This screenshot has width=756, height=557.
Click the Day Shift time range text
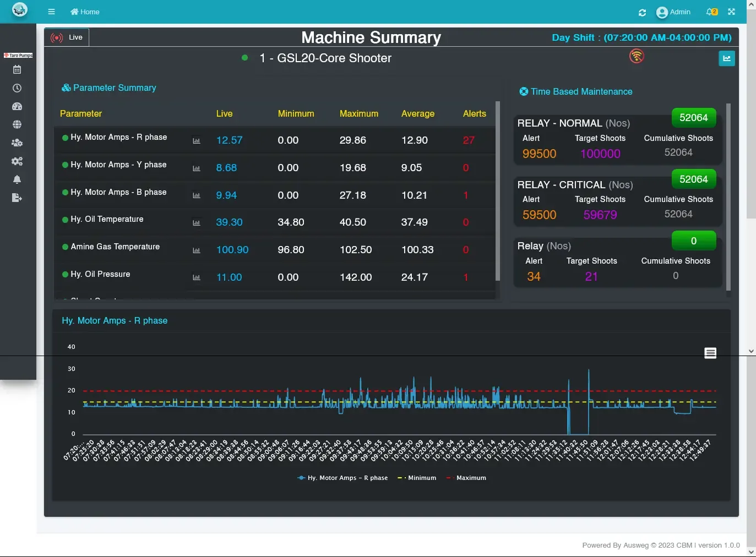pos(642,37)
